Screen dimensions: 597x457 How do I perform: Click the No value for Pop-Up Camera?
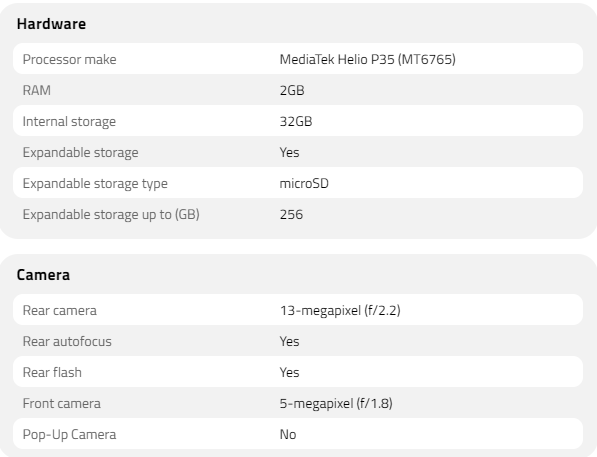pyautogui.click(x=288, y=435)
